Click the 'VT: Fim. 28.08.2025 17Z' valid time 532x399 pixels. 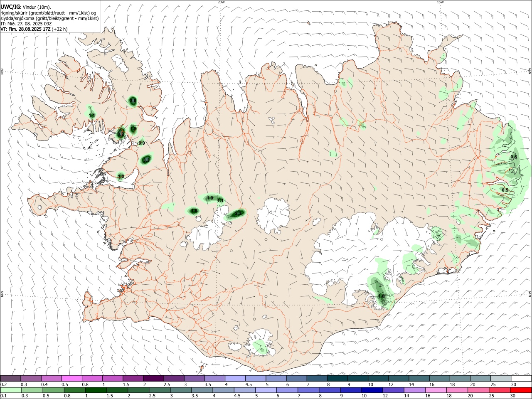click(26, 29)
